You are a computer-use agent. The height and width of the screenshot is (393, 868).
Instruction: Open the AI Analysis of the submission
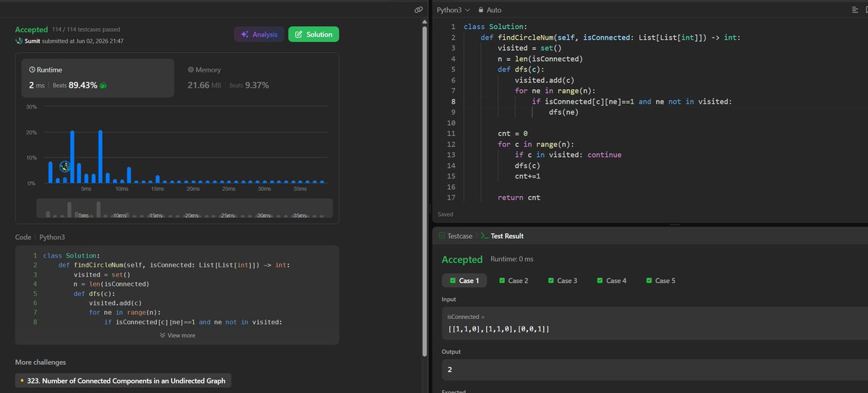(x=259, y=34)
